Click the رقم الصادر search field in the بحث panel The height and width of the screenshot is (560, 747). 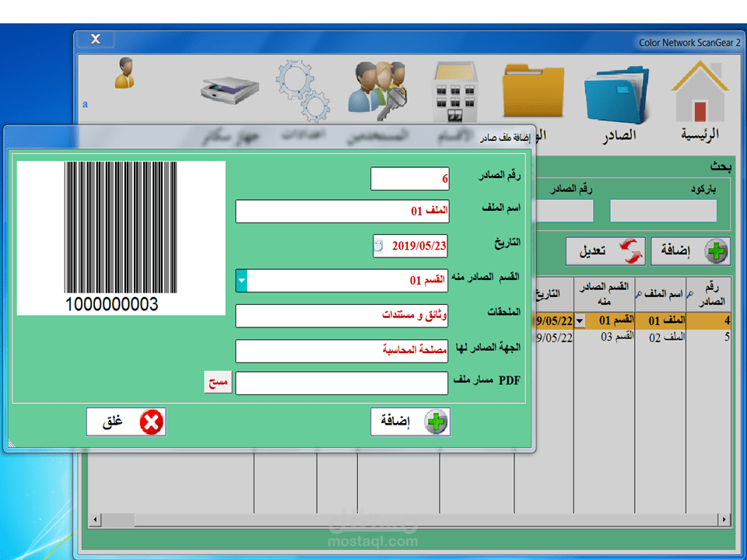click(x=565, y=211)
